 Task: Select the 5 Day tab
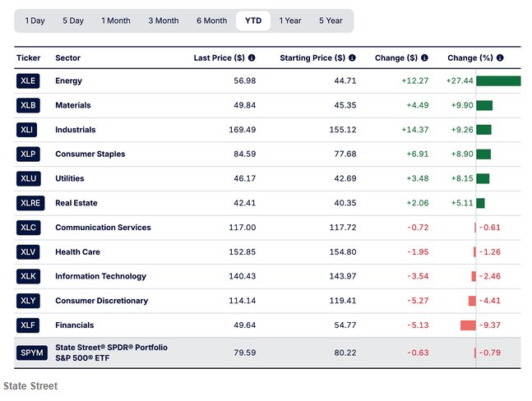coord(73,21)
